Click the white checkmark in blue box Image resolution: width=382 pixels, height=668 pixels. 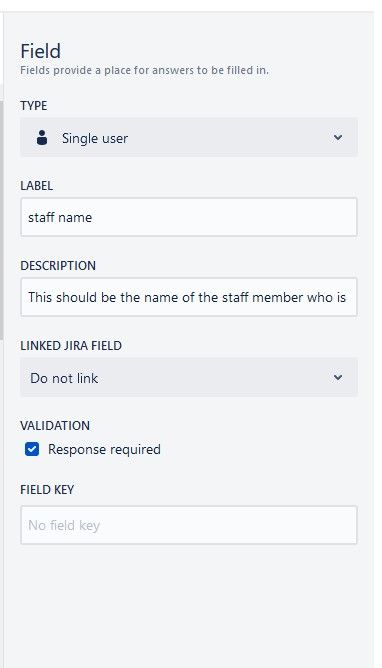coord(32,449)
